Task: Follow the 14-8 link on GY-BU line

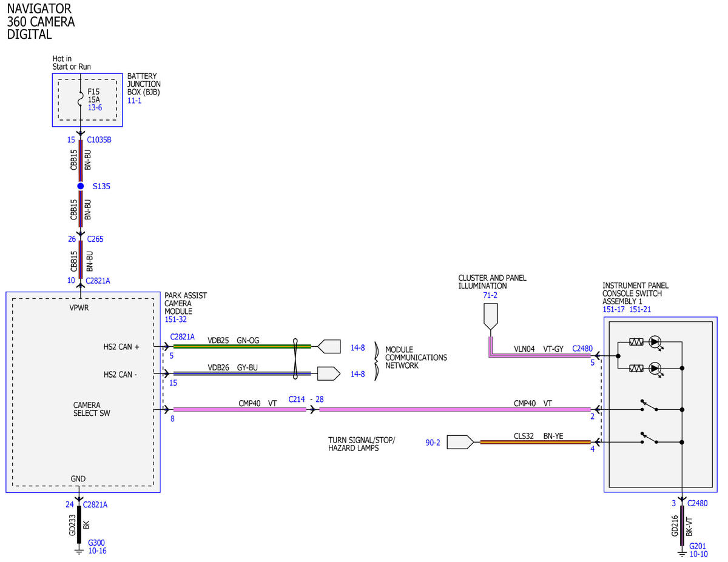Action: (358, 374)
